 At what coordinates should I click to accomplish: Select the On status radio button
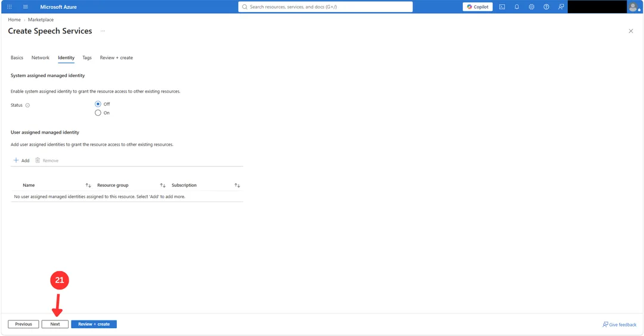pyautogui.click(x=98, y=113)
